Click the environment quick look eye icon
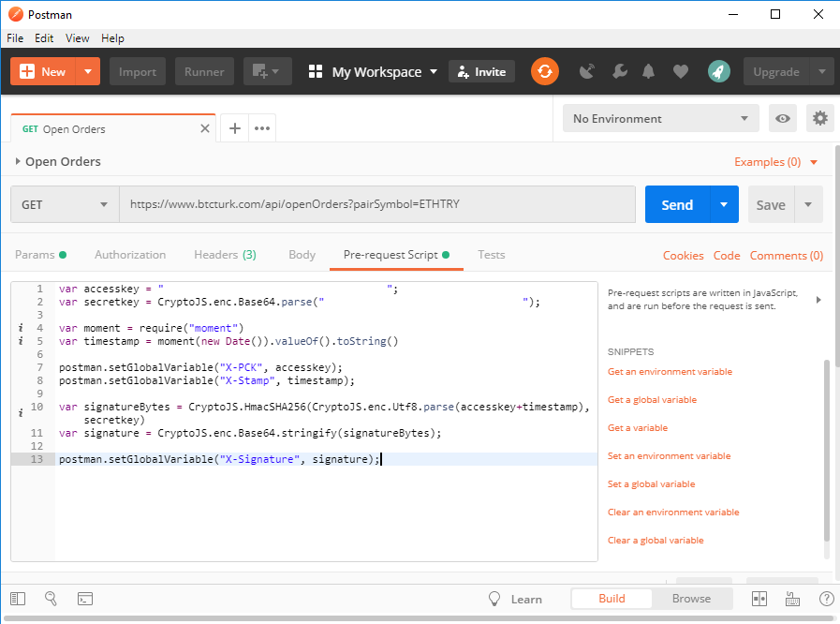The width and height of the screenshot is (840, 624). (x=783, y=118)
